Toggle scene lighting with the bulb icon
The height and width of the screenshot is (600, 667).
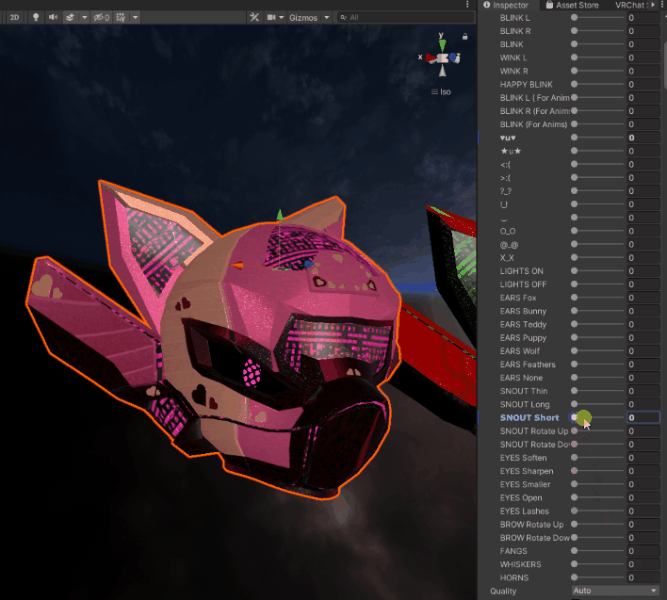tap(36, 17)
